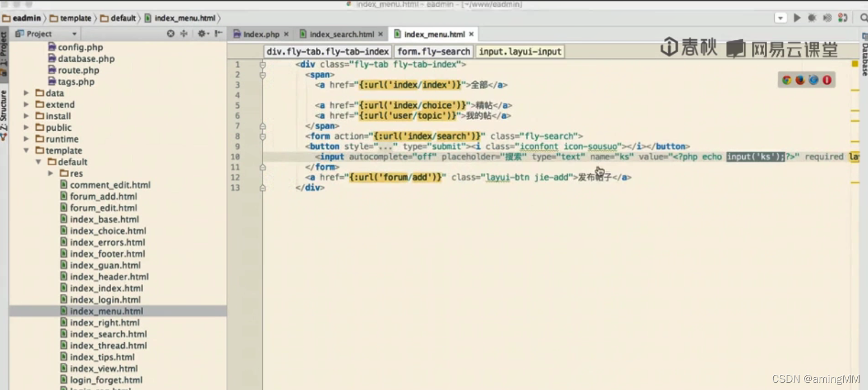Select route.php in the project tree
Screen dimensions: 868x390
pyautogui.click(x=74, y=70)
